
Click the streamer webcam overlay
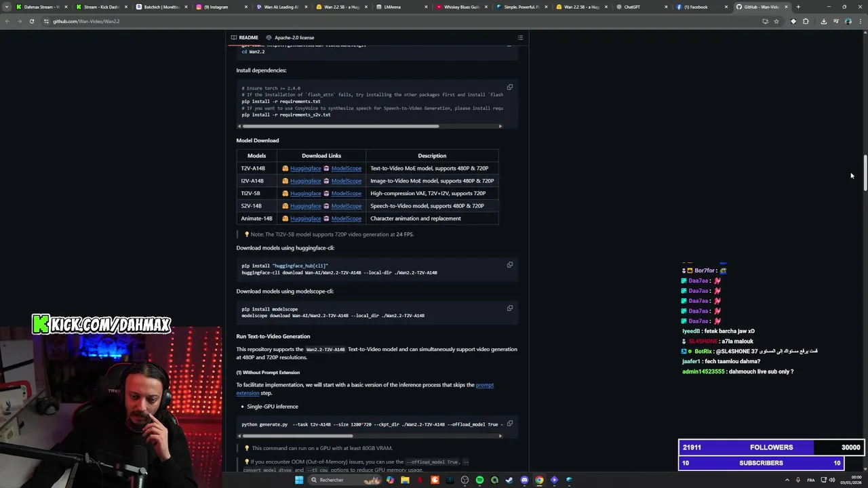click(x=111, y=407)
